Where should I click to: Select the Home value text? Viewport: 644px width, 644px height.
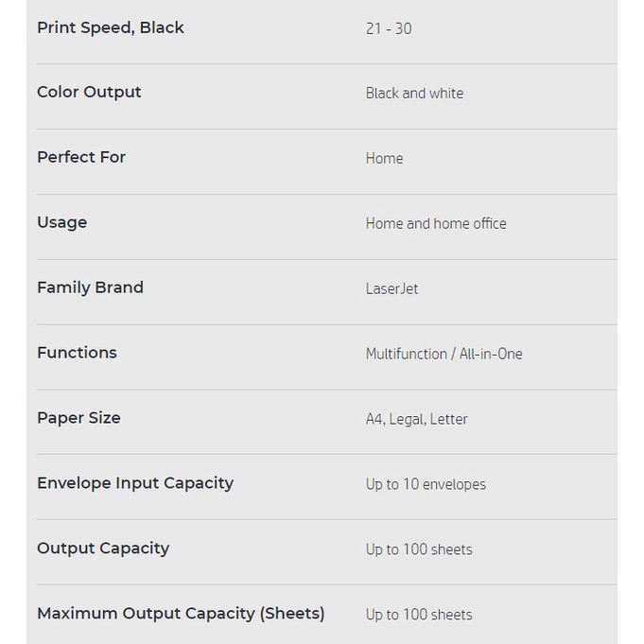[x=385, y=158]
